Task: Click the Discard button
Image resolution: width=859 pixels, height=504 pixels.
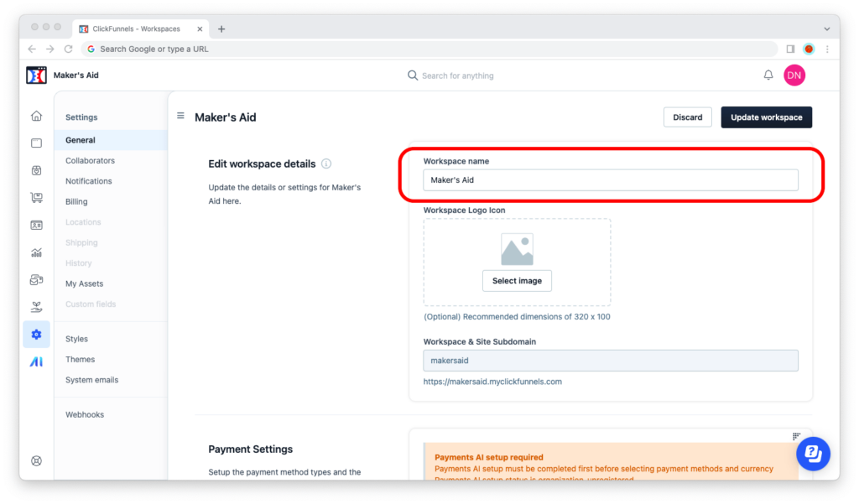Action: [688, 117]
